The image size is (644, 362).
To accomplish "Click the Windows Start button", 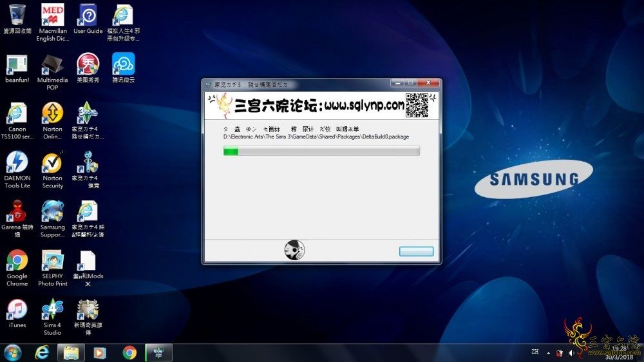I will point(12,352).
